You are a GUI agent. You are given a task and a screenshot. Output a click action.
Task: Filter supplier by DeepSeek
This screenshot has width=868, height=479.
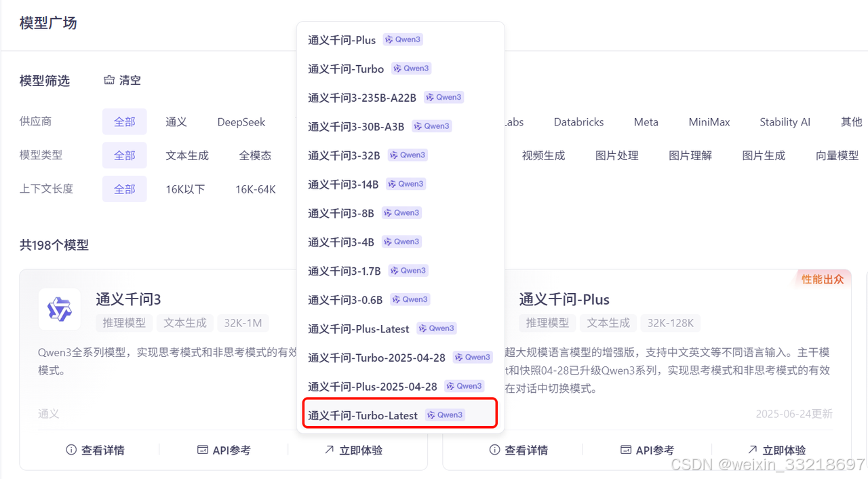click(241, 122)
